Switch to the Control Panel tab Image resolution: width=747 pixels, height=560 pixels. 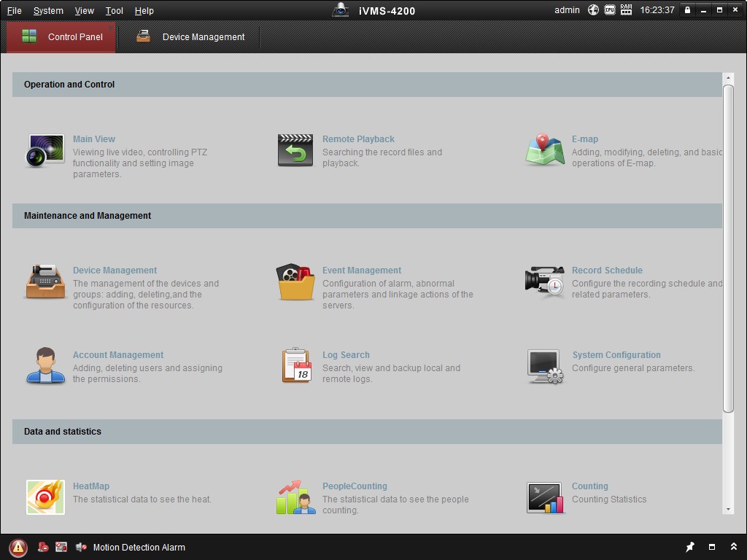pyautogui.click(x=61, y=36)
